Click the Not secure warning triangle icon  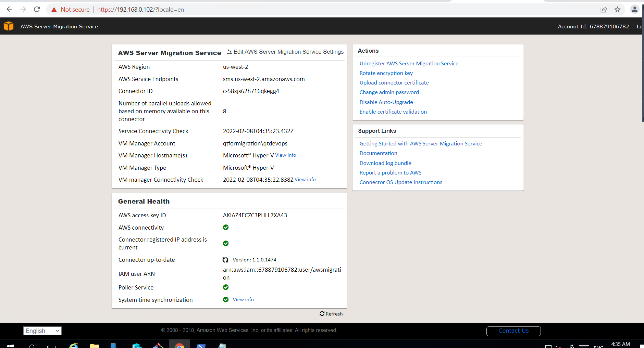tap(54, 10)
